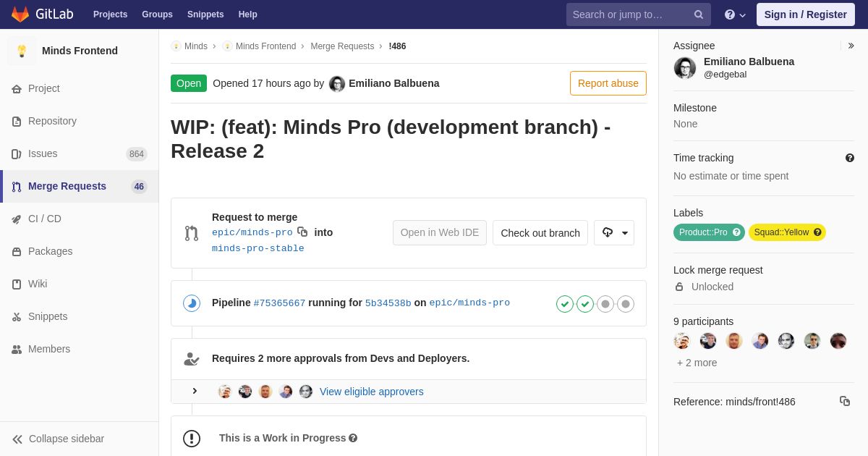Click Check out branch
Screen dimensions: 868x456
[540, 232]
